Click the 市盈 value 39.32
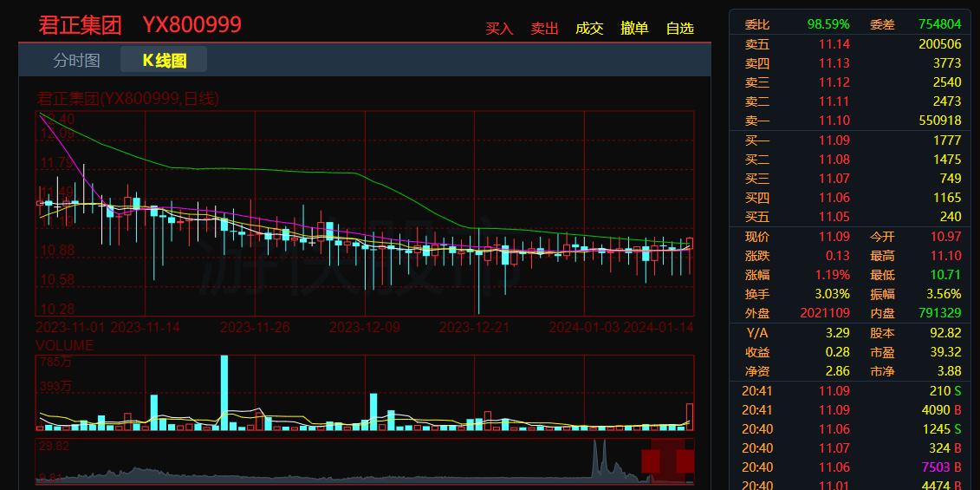The height and width of the screenshot is (490, 980). 945,352
